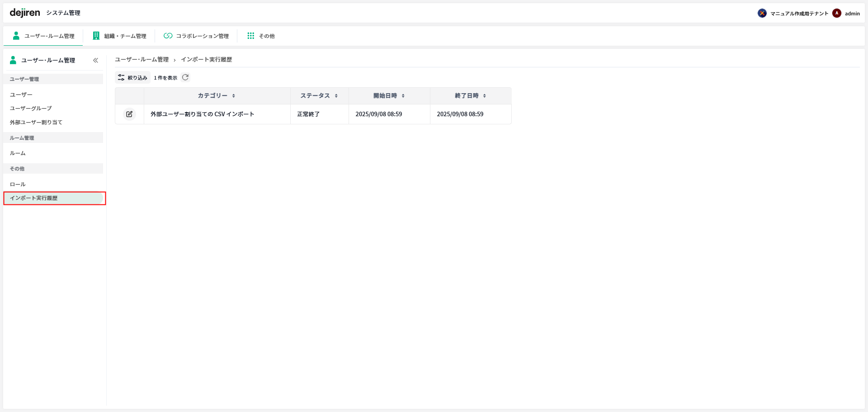Open ユーザーグループ in the sidebar
This screenshot has height=412, width=868.
click(31, 109)
